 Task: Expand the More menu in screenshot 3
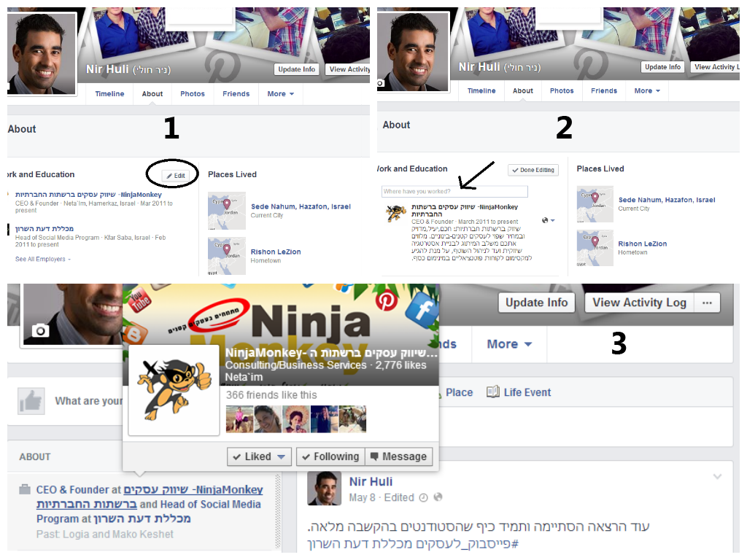pos(508,344)
